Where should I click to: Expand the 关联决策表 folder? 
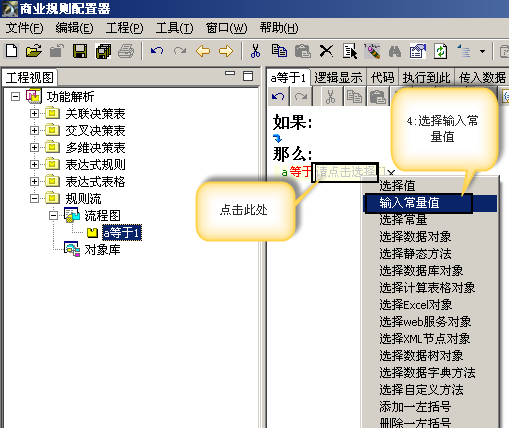pos(34,114)
